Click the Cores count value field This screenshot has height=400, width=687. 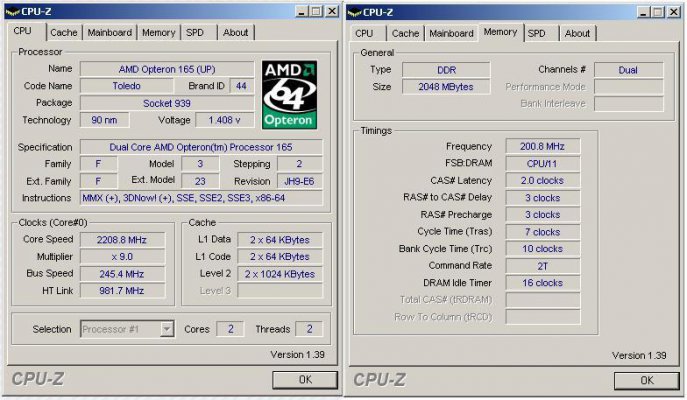click(x=230, y=329)
